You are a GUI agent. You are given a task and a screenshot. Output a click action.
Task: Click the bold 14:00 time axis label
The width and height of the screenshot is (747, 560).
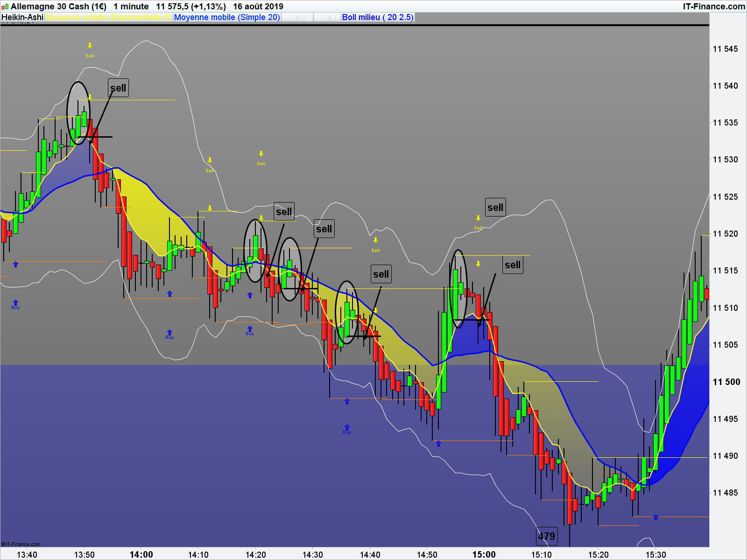click(141, 554)
